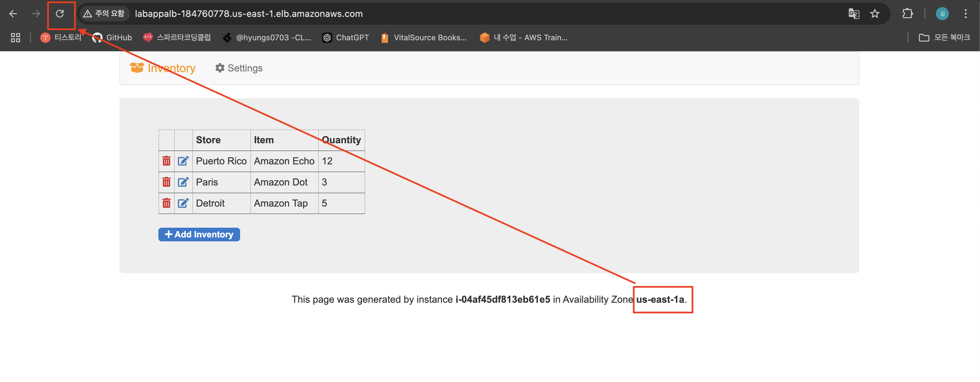Screen dimensions: 980x382
Task: Open the apps grid shortcut
Action: point(15,38)
